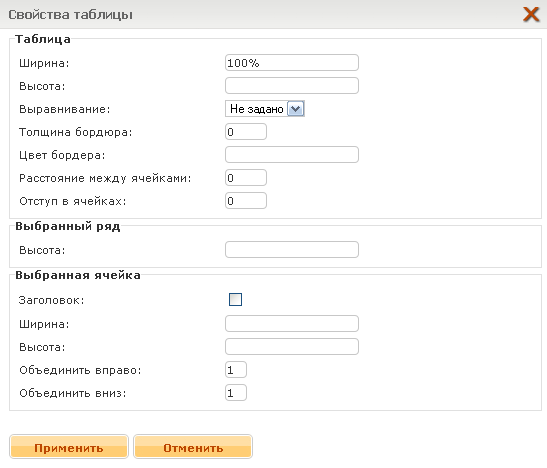Click the Применить button
The image size is (547, 468).
69,447
